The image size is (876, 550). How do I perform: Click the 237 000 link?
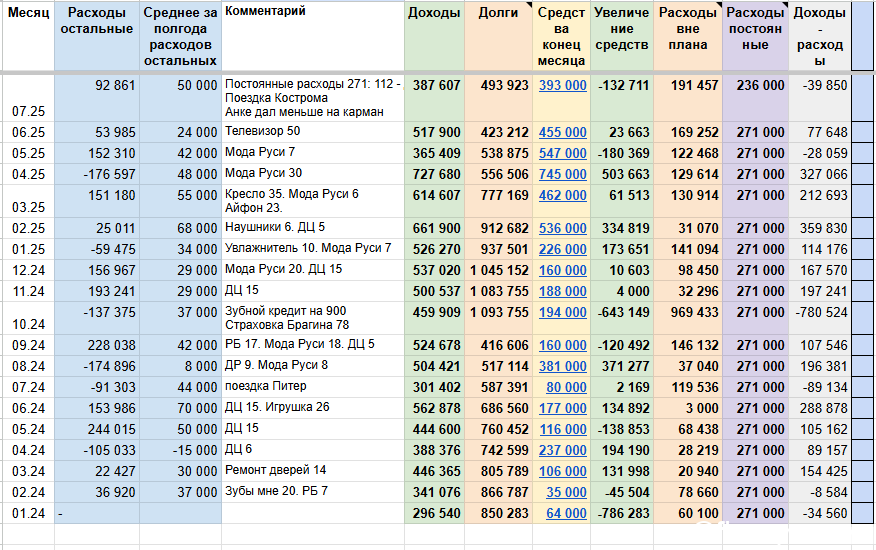click(x=563, y=451)
